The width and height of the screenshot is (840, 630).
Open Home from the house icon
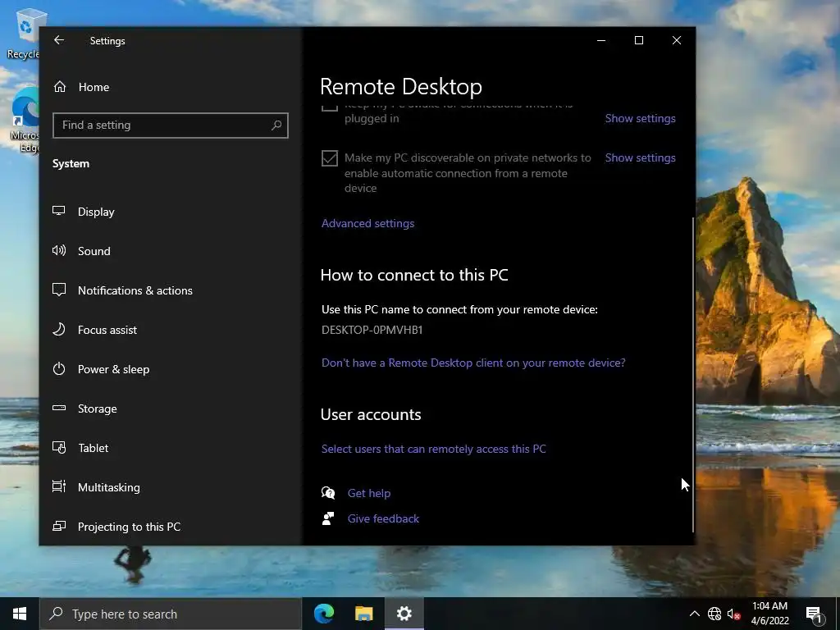click(x=59, y=87)
